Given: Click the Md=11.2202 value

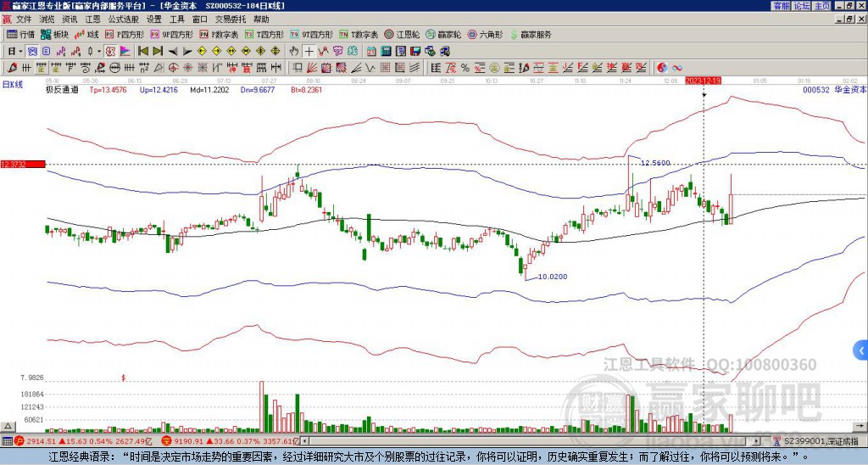Looking at the screenshot, I should (209, 89).
